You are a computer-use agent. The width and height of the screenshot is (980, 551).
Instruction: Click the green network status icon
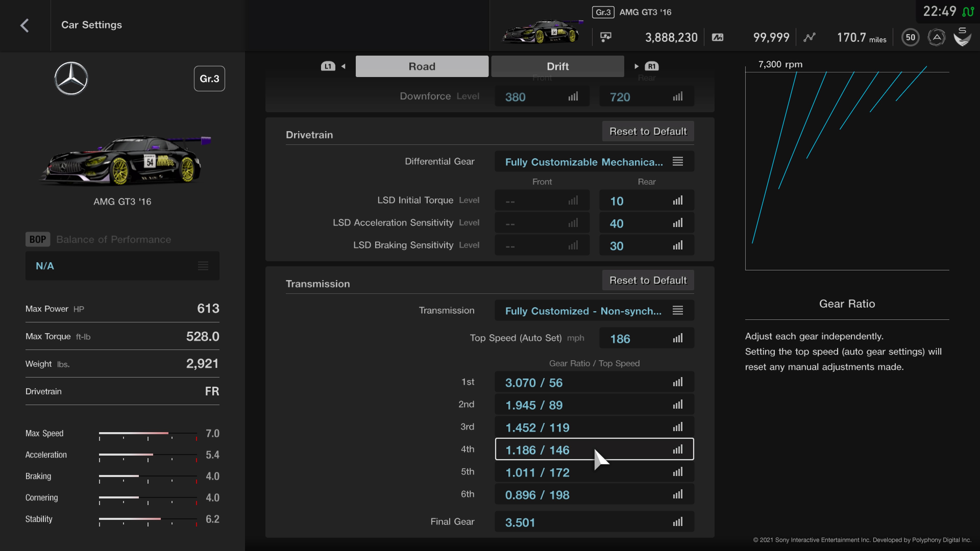pos(968,11)
